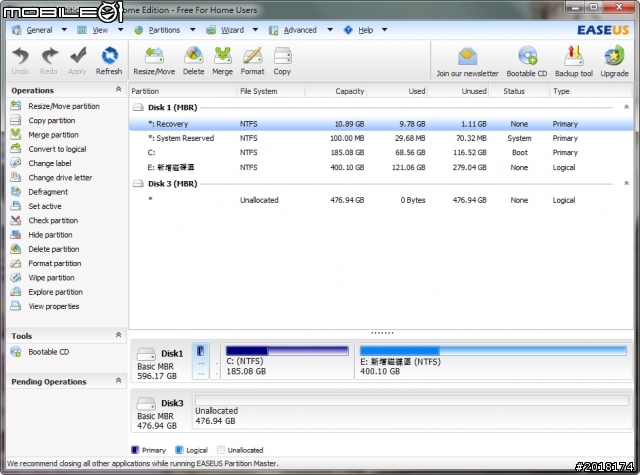This screenshot has height=475, width=640.
Task: Start Defragment operation
Action: tap(39, 192)
